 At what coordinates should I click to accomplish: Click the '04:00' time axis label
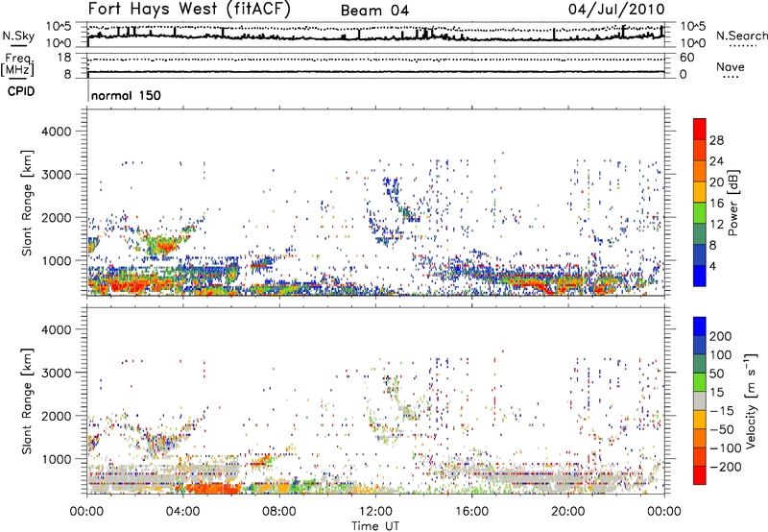coord(182,512)
